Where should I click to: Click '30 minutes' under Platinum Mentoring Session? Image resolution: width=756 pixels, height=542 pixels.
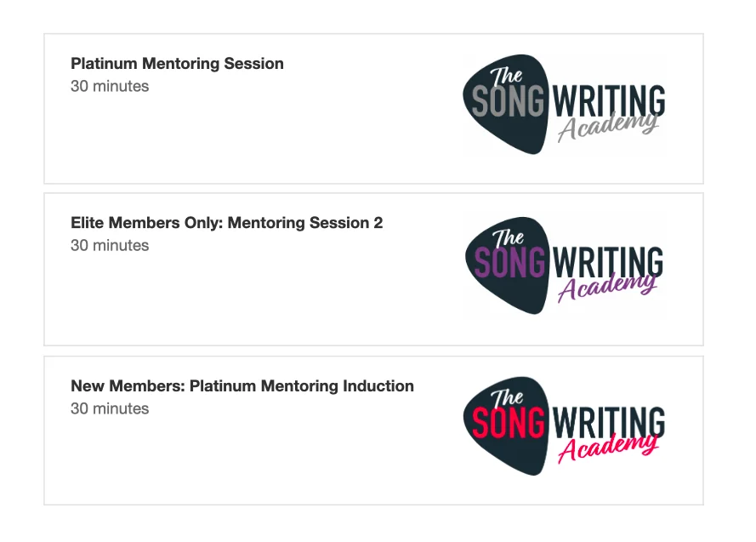110,86
